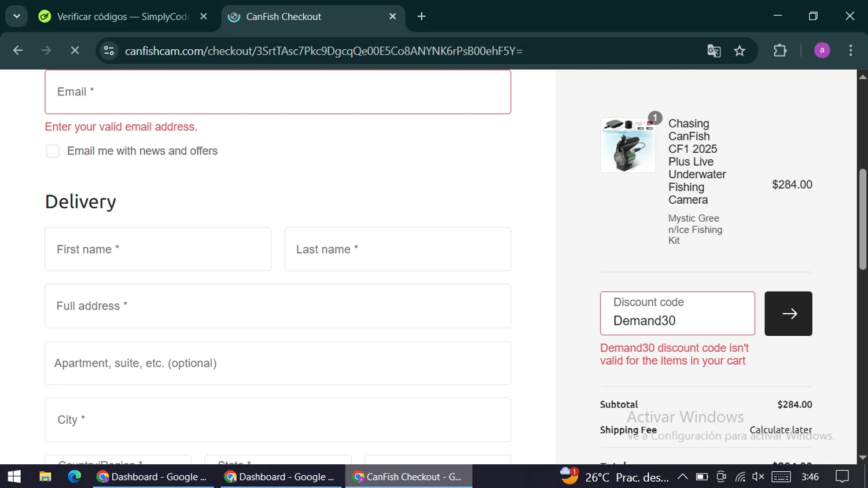
Task: Click the scrollbar down arrow
Action: click(x=863, y=457)
